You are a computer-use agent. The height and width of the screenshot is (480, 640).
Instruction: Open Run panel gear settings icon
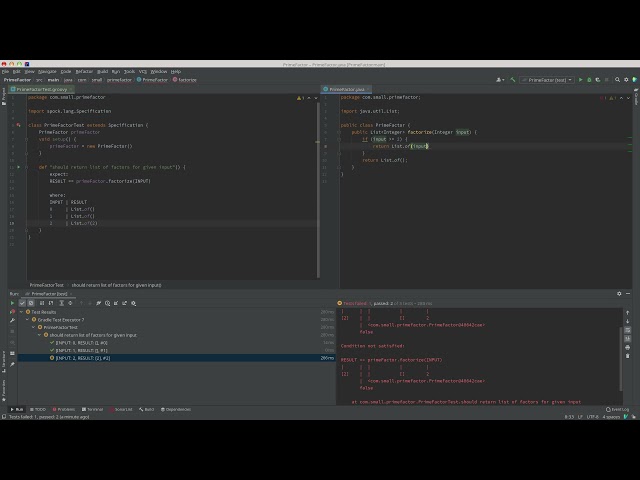619,293
